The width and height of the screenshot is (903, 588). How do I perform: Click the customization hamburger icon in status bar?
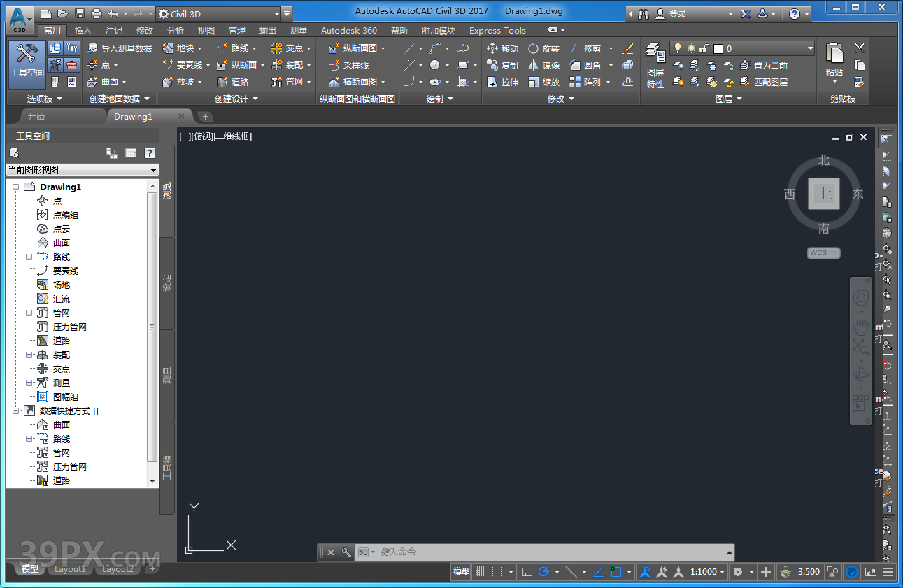(x=888, y=571)
